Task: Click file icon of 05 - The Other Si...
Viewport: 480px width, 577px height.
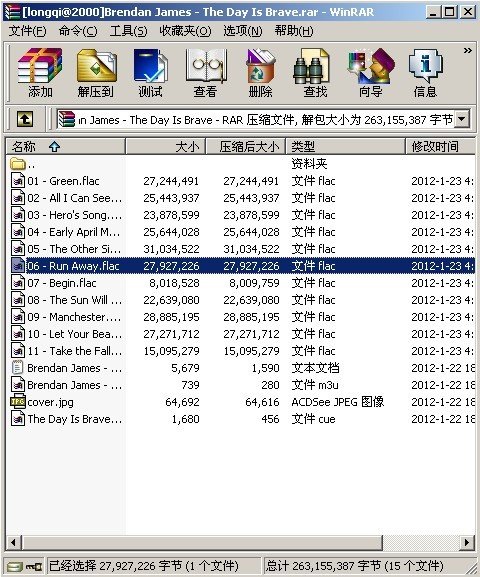Action: (x=18, y=249)
